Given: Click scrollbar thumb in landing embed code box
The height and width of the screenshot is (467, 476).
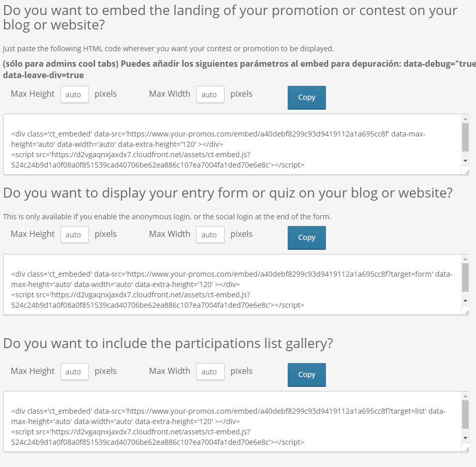Looking at the screenshot, I should (465, 137).
